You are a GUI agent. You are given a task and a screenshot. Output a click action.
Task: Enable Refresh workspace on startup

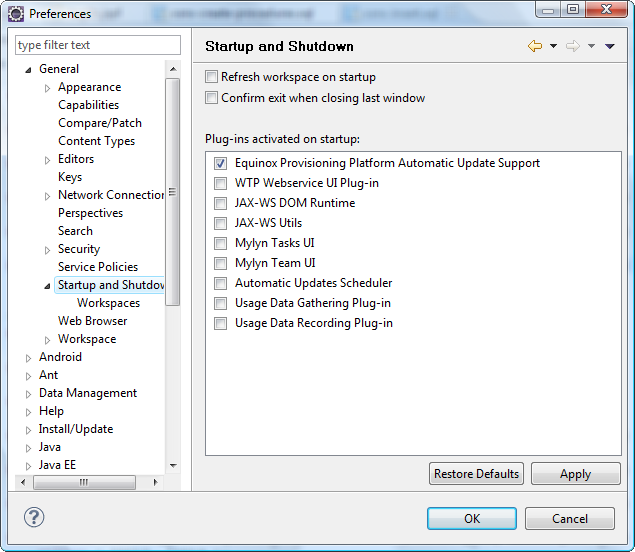tap(211, 77)
